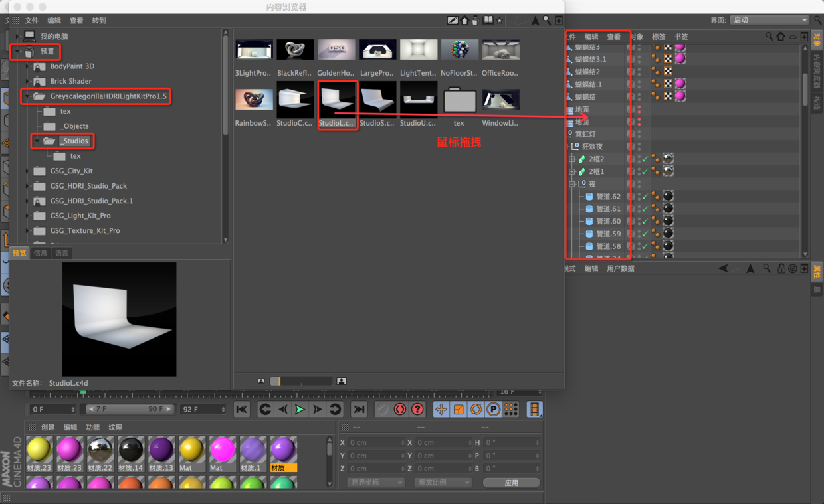Toggle the green check on 2框1
The image size is (824, 504).
[644, 171]
